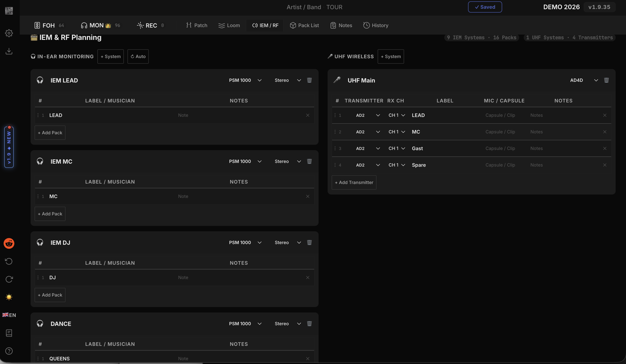Add a new in-ear monitoring system

[x=111, y=56]
